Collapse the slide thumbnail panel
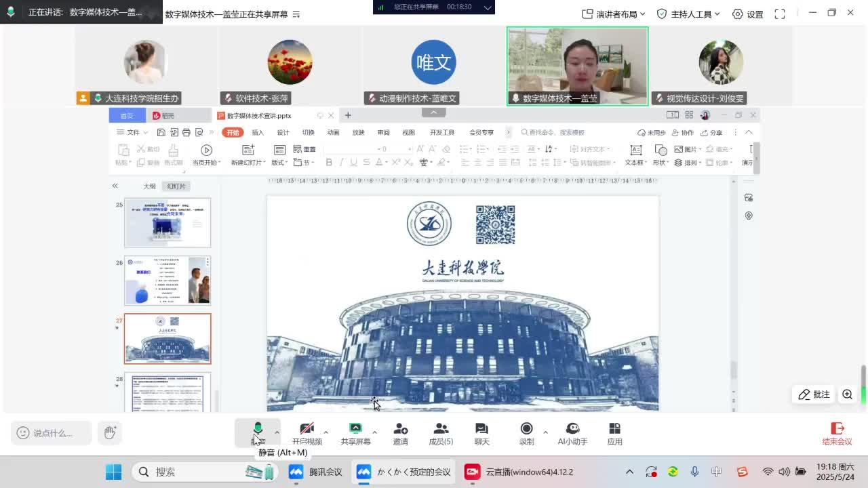The image size is (868, 488). [115, 186]
